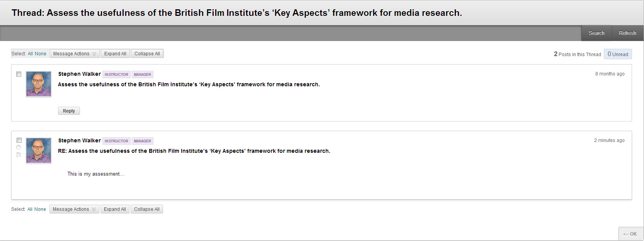Click the 0 Unread counter badge
The width and height of the screenshot is (644, 241).
pos(618,54)
